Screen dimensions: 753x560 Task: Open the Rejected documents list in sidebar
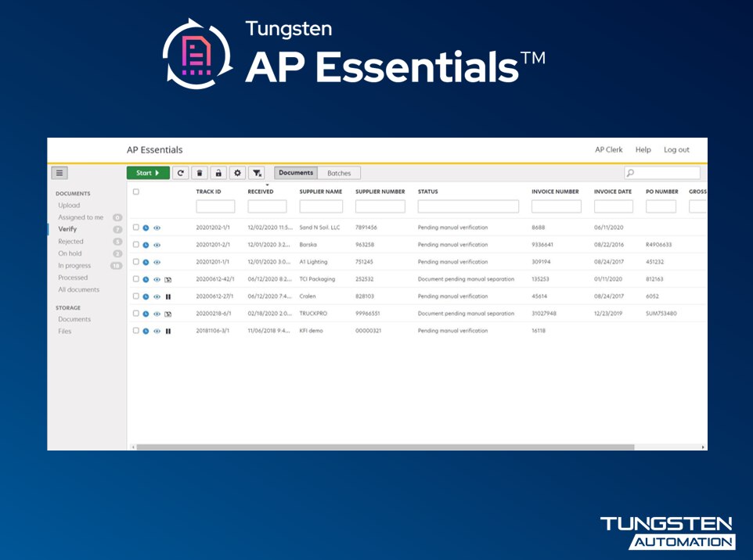tap(70, 242)
